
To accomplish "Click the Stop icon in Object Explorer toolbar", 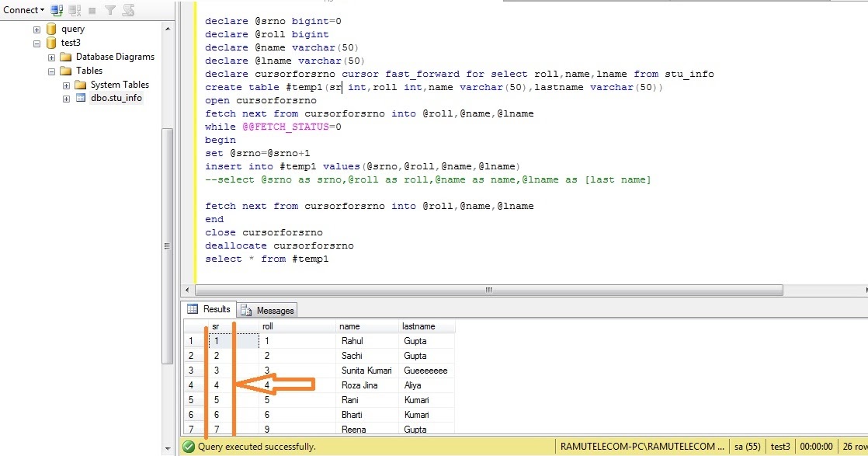I will point(92,10).
